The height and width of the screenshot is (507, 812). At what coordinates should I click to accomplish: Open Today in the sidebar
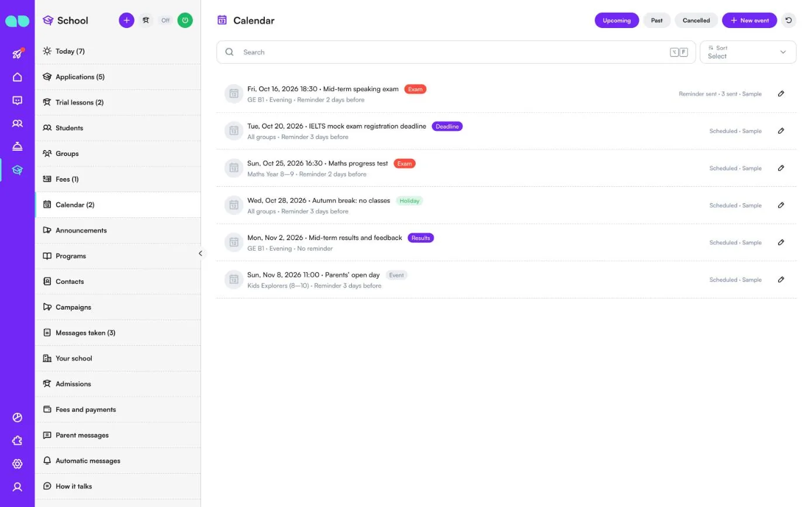[118, 51]
